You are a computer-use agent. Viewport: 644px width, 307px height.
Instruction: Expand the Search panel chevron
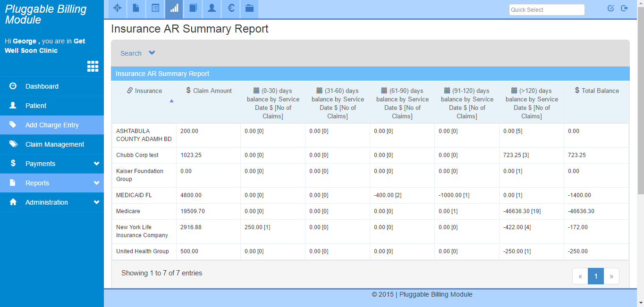[x=152, y=53]
